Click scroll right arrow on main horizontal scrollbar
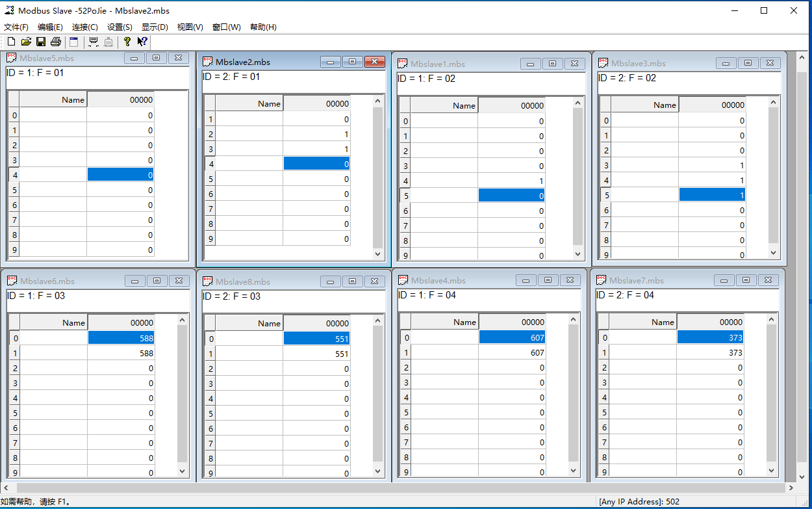Screen dimensions: 812x509 [791, 488]
